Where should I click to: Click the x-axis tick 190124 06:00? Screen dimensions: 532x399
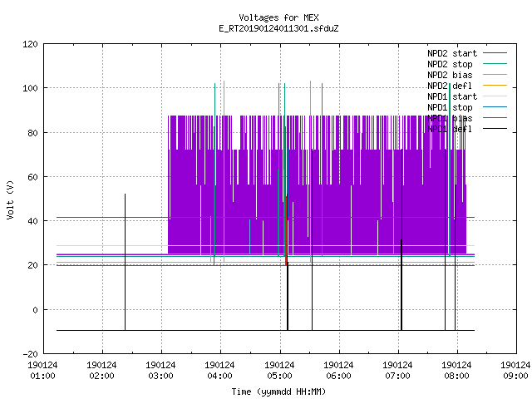click(338, 371)
